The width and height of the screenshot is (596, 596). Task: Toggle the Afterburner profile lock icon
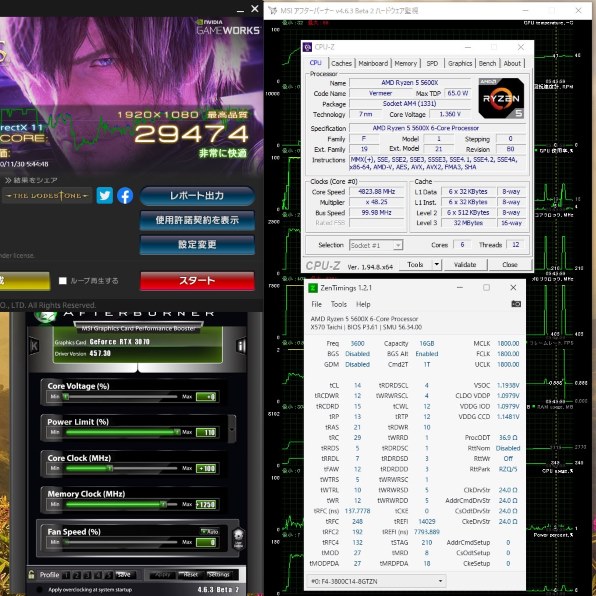[32, 575]
